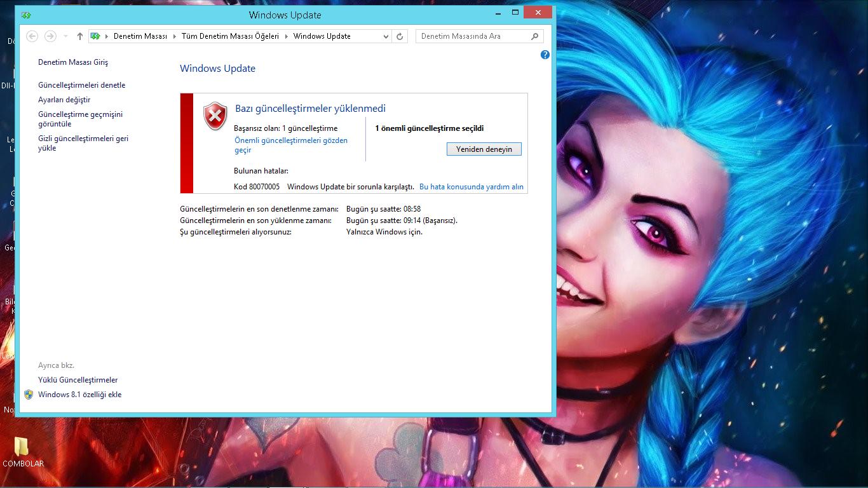Click the shield icon beside Windows 8.1 özelliği ekle
868x488 pixels.
[29, 395]
